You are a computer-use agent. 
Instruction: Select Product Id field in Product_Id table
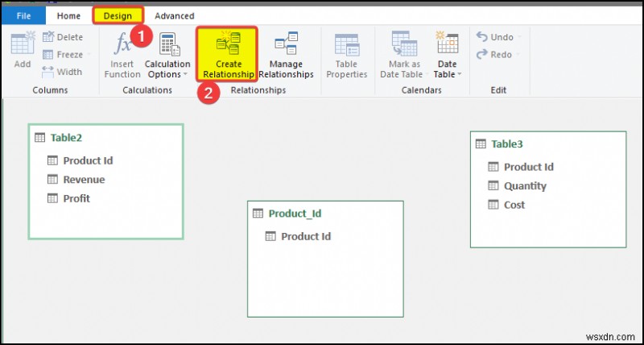(306, 236)
